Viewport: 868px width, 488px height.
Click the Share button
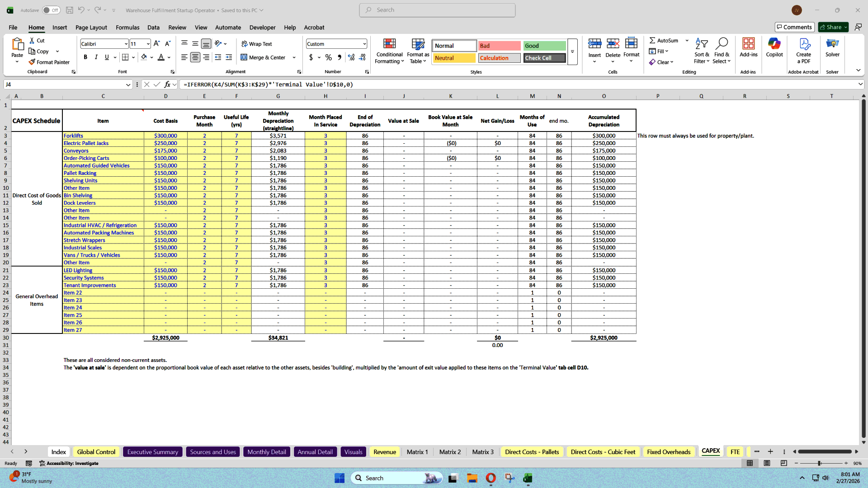click(832, 27)
